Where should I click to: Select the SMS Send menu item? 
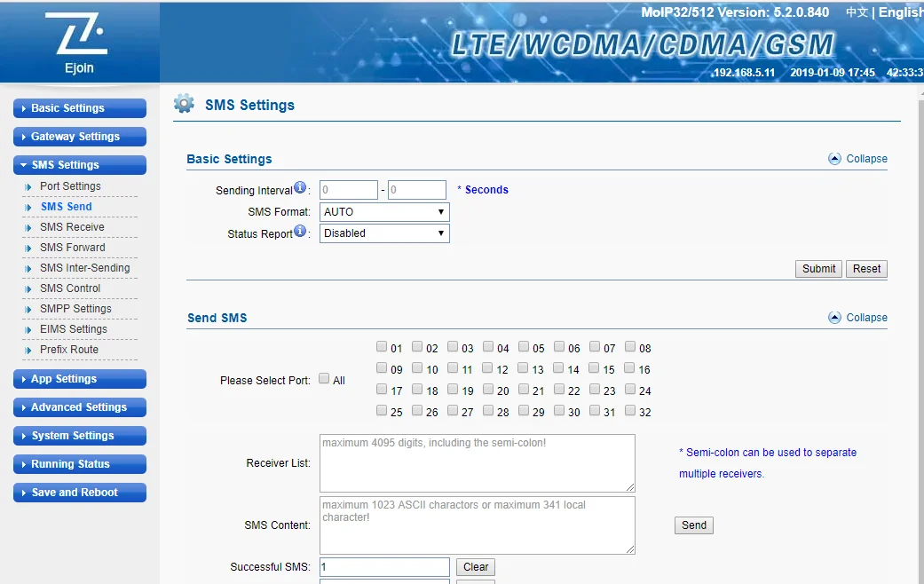click(66, 206)
